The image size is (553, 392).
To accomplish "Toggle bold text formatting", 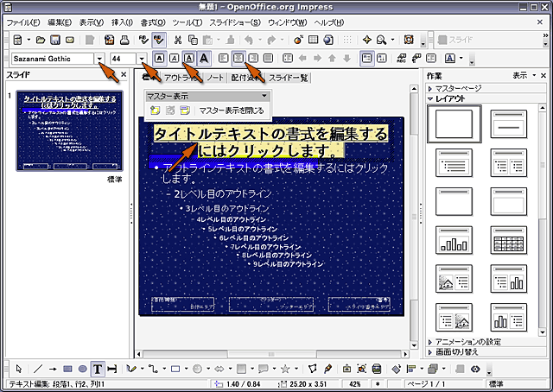I will pos(160,59).
